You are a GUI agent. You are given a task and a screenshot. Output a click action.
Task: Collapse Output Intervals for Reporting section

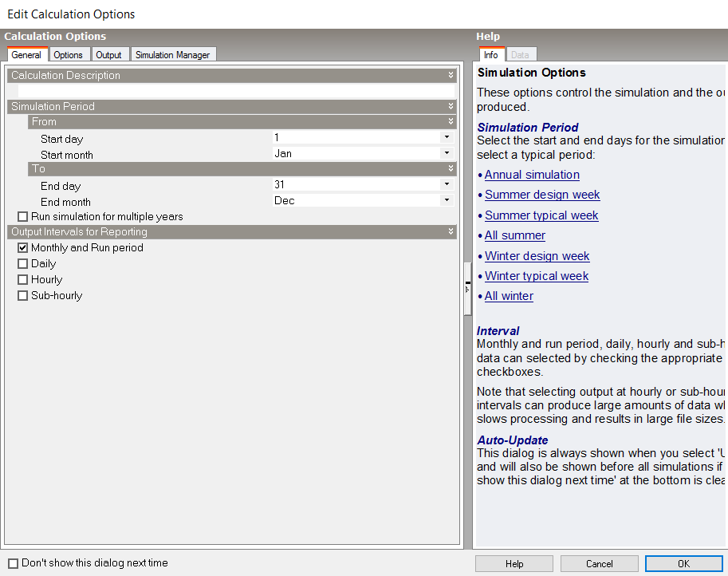[451, 231]
